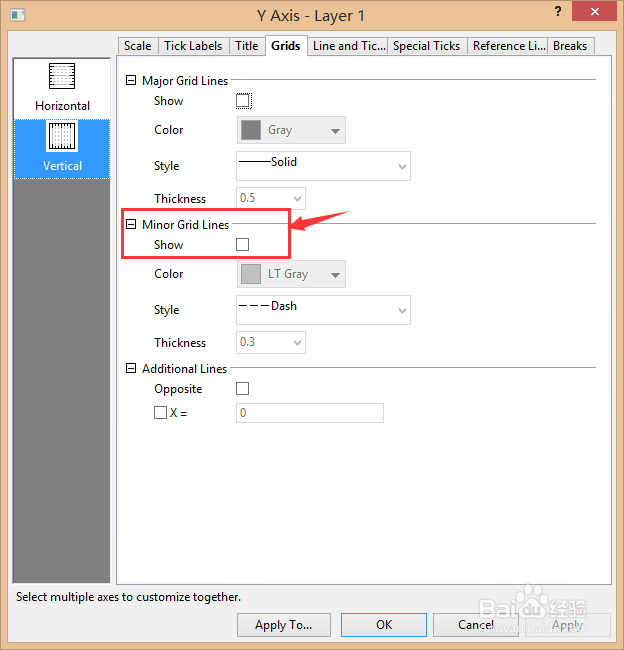Click the Gray major grid color swatch
Viewport: 624px width, 650px height.
(x=251, y=130)
